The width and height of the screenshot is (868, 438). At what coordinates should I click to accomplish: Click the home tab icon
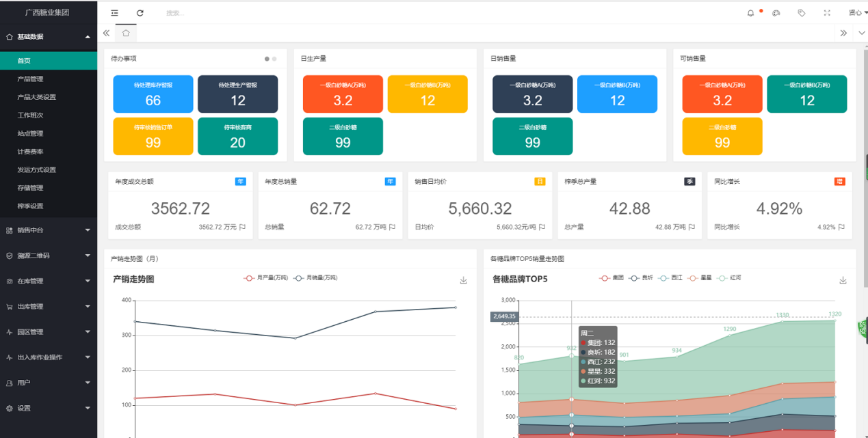pos(126,33)
